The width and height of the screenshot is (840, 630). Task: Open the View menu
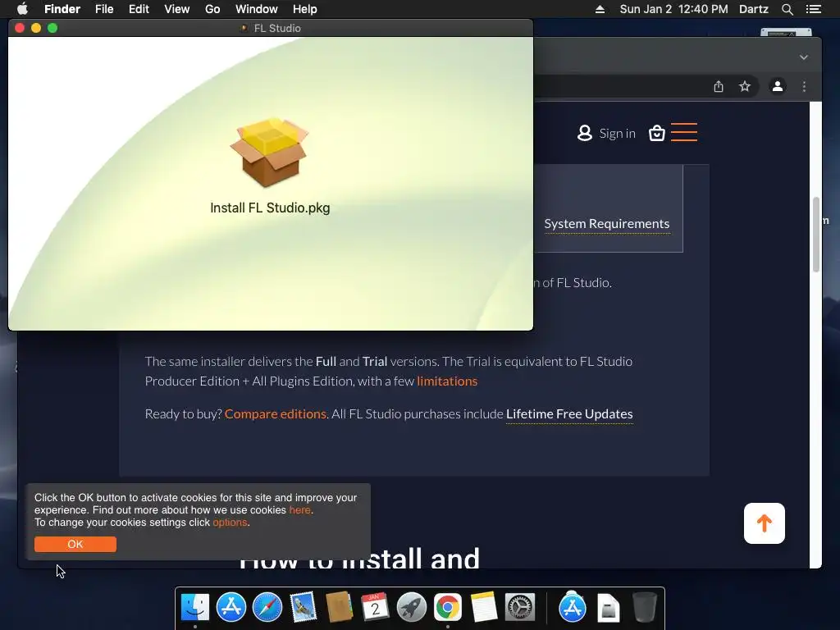tap(177, 9)
